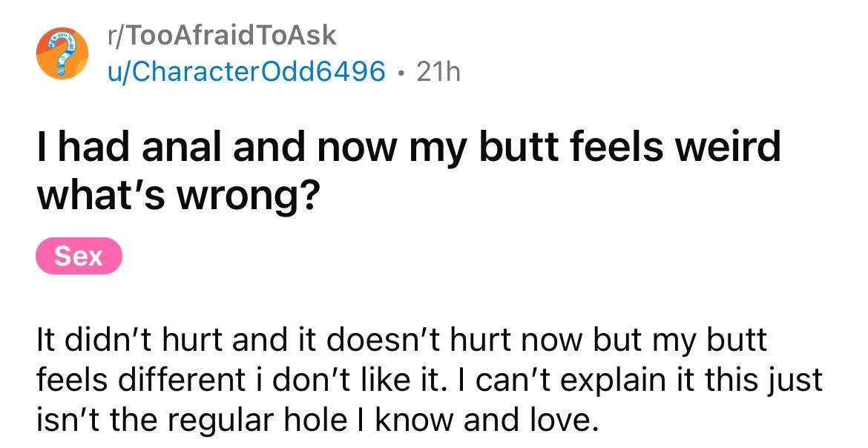Open the TooAfraidToAsk subreddit avatar icon
The width and height of the screenshot is (868, 448).
click(x=62, y=53)
